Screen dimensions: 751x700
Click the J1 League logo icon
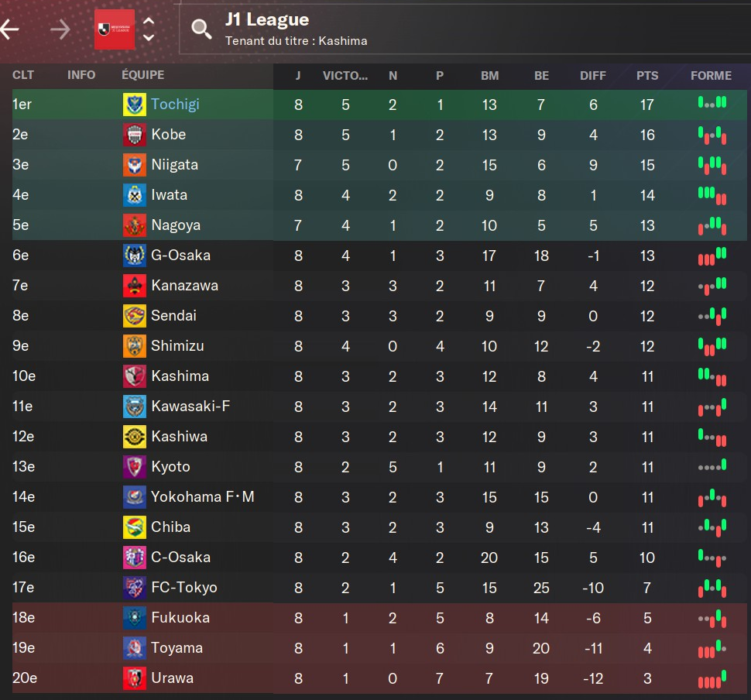pos(114,30)
